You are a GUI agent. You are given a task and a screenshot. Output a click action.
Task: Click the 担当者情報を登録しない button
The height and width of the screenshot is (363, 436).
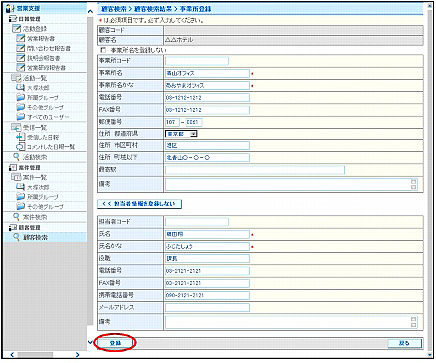pyautogui.click(x=139, y=204)
